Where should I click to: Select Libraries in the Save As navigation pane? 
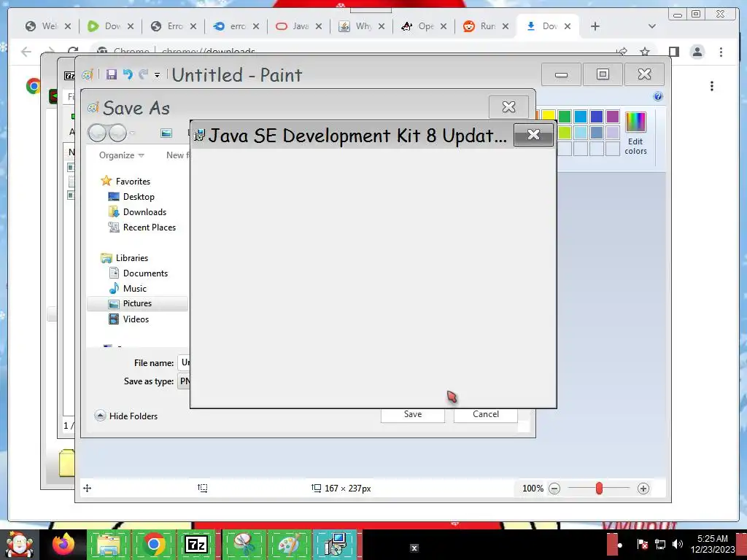click(124, 258)
